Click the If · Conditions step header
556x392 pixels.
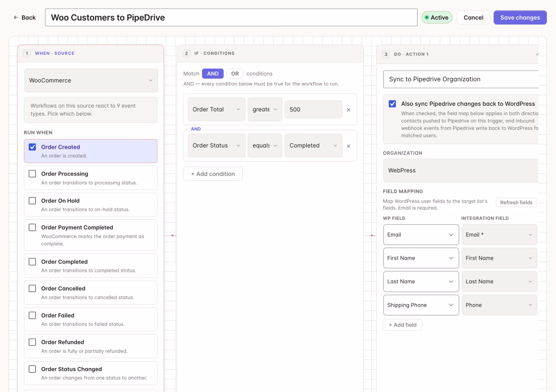270,54
